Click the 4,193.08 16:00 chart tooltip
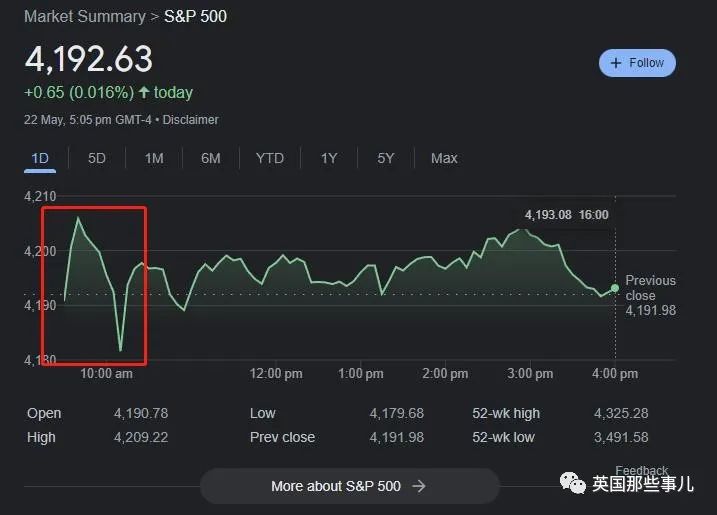Screen dimensions: 717x515 567,215
